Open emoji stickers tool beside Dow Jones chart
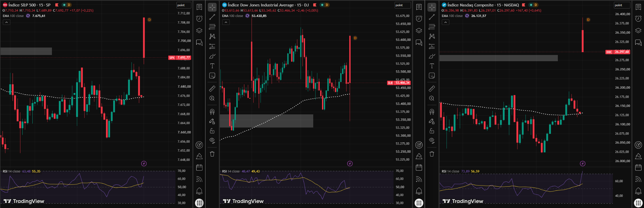The height and width of the screenshot is (208, 644). [212, 76]
